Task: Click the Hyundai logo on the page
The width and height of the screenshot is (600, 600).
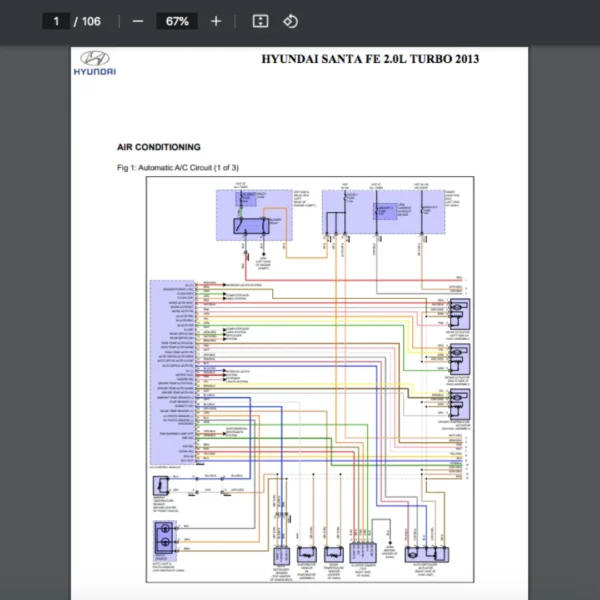Action: point(97,62)
